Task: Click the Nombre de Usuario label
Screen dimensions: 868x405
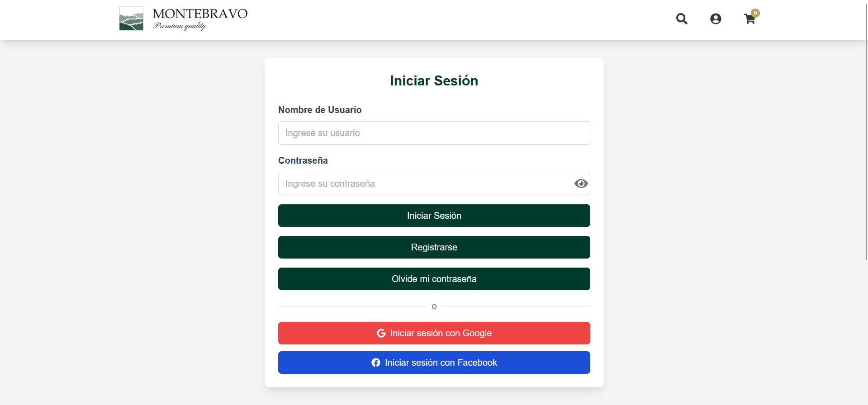Action: pyautogui.click(x=320, y=110)
